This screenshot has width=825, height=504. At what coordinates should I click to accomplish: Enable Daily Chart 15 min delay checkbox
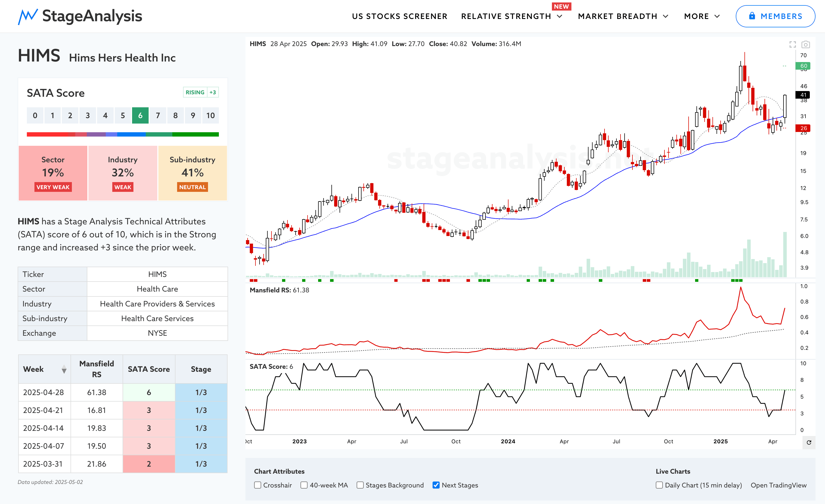pyautogui.click(x=659, y=485)
